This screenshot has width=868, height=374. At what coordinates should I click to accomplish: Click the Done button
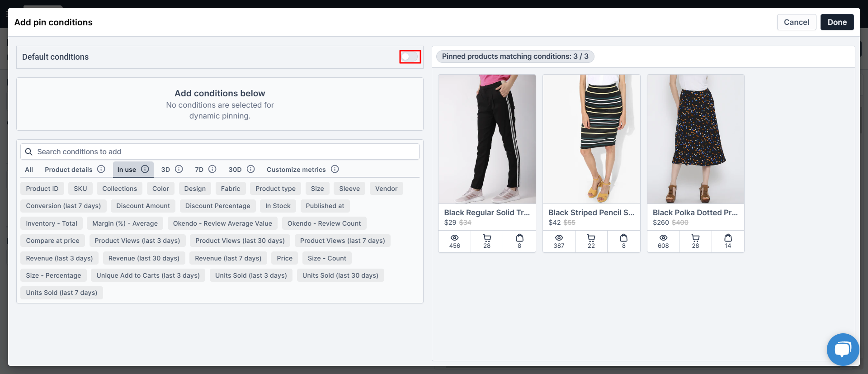[x=837, y=22]
